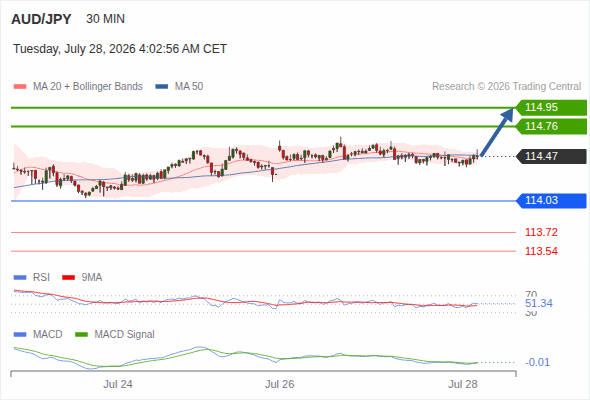The image size is (590, 400).
Task: Click the 114.95 resistance price tag
Action: coord(551,108)
